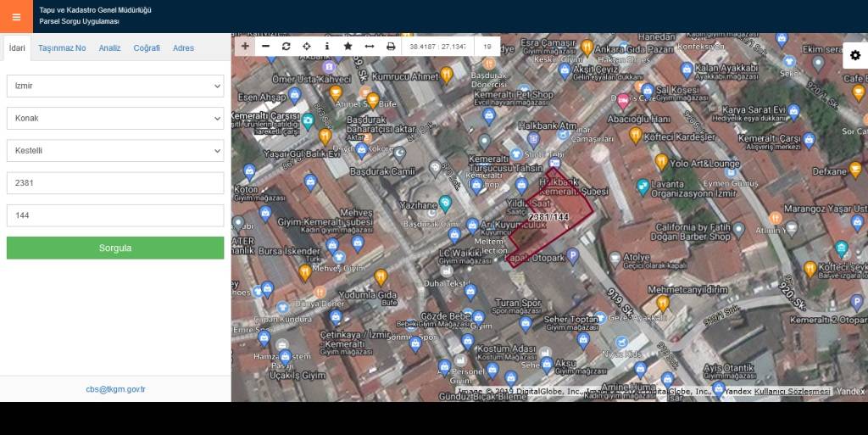Viewport: 868px width, 435px height.
Task: Click the star favorites icon
Action: coord(348,46)
